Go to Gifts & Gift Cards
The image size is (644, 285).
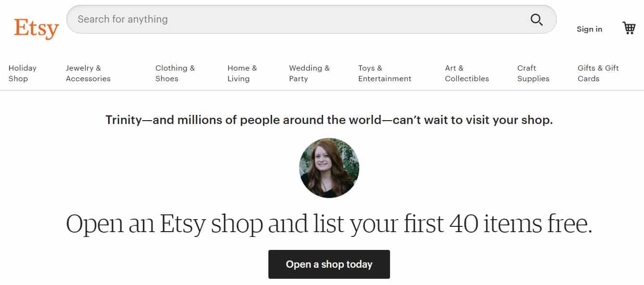coord(598,74)
